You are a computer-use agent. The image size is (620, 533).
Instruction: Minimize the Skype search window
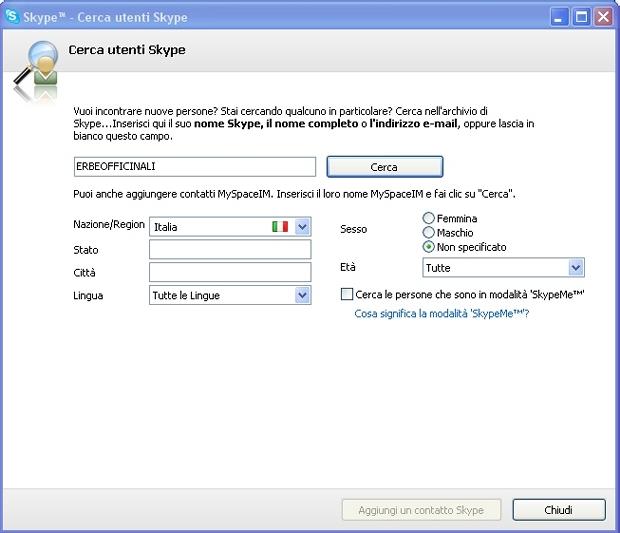point(559,17)
